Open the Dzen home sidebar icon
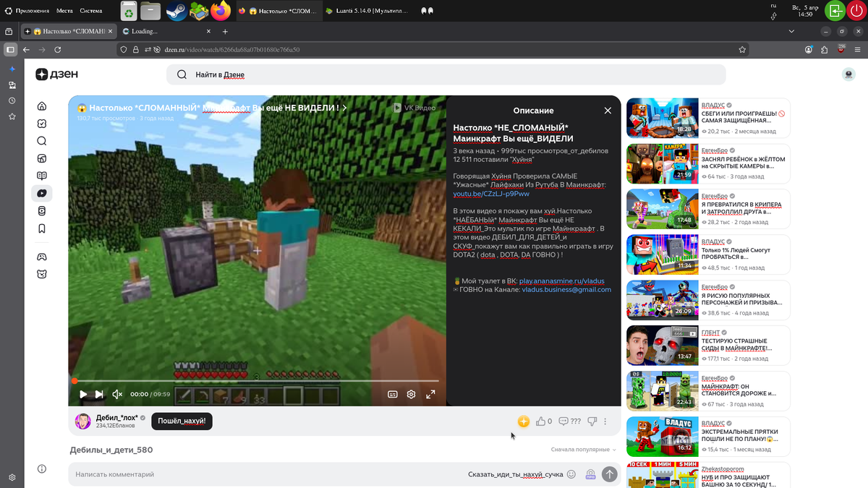Screen dimensions: 868x488 point(42,106)
